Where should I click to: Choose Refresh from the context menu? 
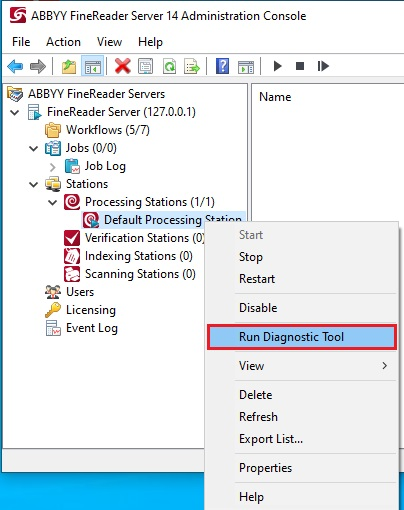[302, 417]
